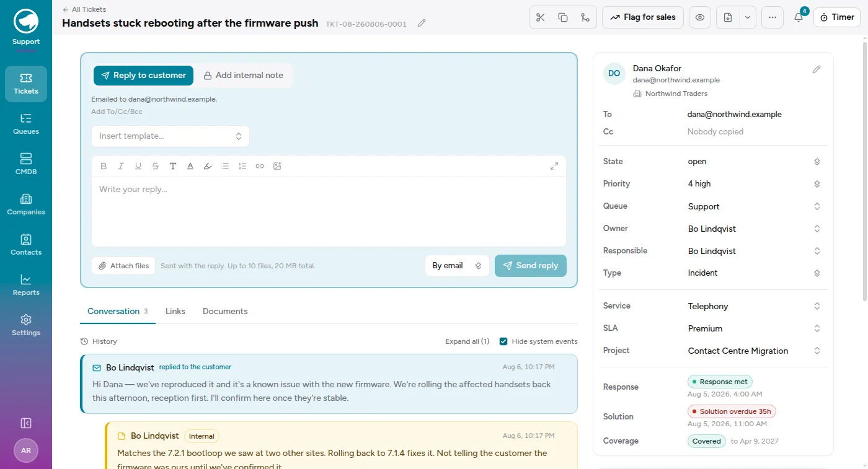868x469 pixels.
Task: Open the three-dot more actions menu
Action: coord(772,17)
